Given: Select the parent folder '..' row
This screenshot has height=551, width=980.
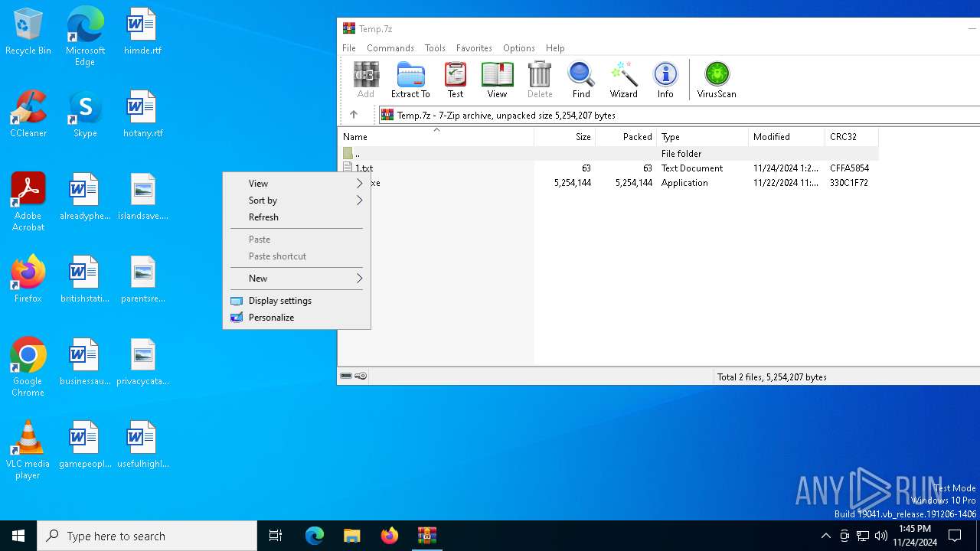Looking at the screenshot, I should coord(608,154).
